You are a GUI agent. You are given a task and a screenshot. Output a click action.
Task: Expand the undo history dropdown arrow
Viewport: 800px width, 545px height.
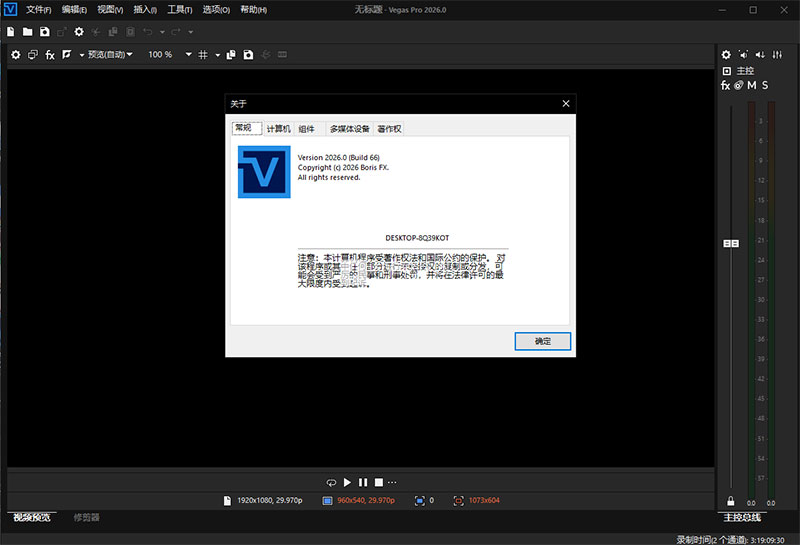coord(162,32)
